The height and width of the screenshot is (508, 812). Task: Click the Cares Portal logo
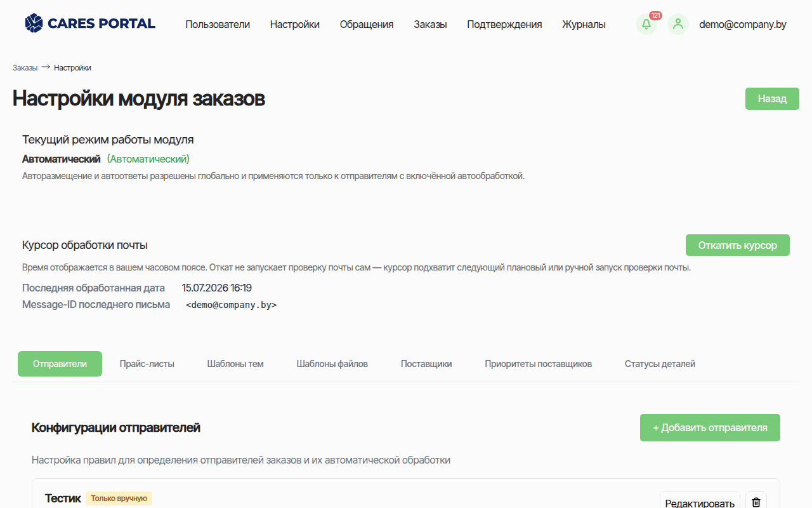coord(90,23)
